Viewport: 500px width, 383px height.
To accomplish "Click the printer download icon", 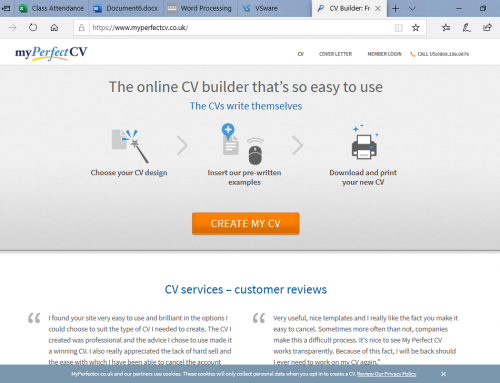I will [364, 142].
